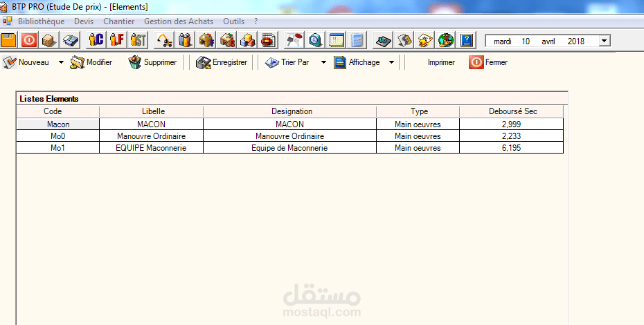
Task: Open the date picker dropdown arrow
Action: pos(604,41)
